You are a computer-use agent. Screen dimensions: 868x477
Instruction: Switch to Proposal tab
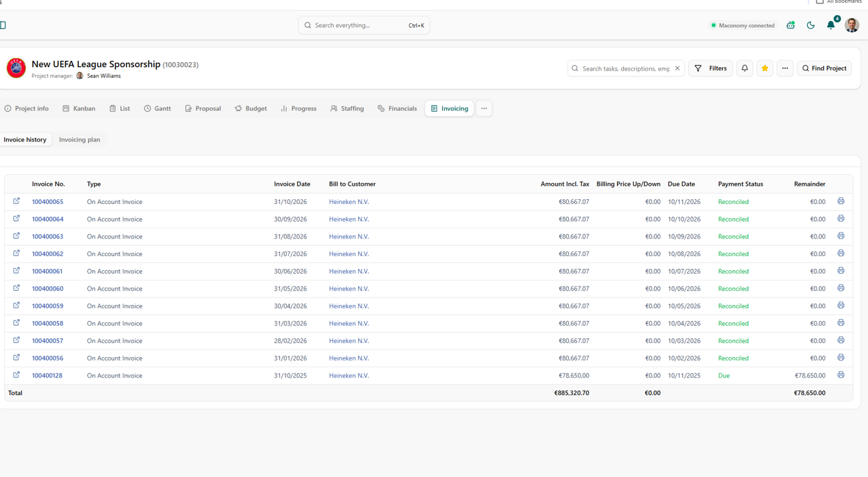click(x=203, y=108)
